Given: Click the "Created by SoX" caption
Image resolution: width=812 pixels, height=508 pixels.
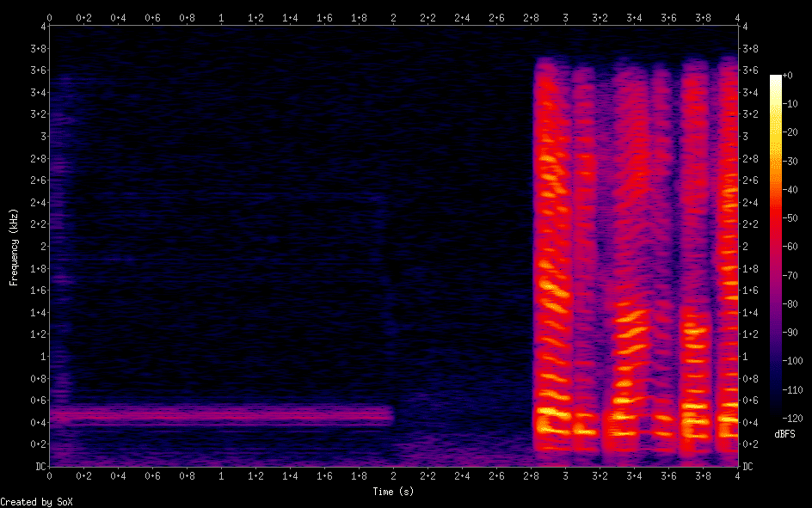Looking at the screenshot, I should [x=36, y=502].
